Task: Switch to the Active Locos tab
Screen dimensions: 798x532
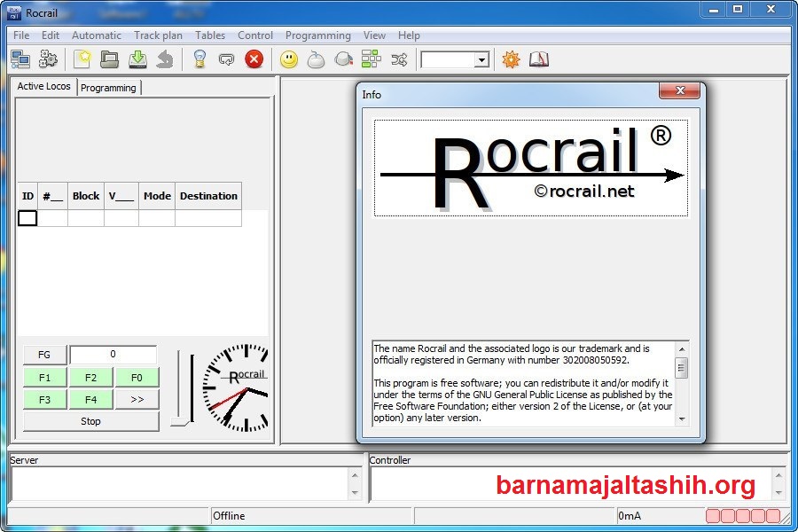Action: 44,87
